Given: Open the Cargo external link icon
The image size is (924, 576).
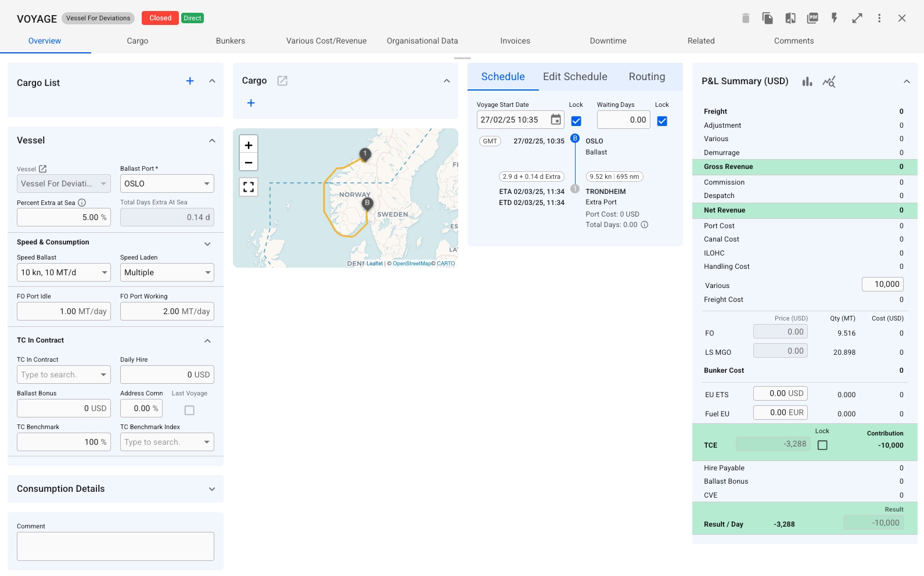Looking at the screenshot, I should click(282, 81).
